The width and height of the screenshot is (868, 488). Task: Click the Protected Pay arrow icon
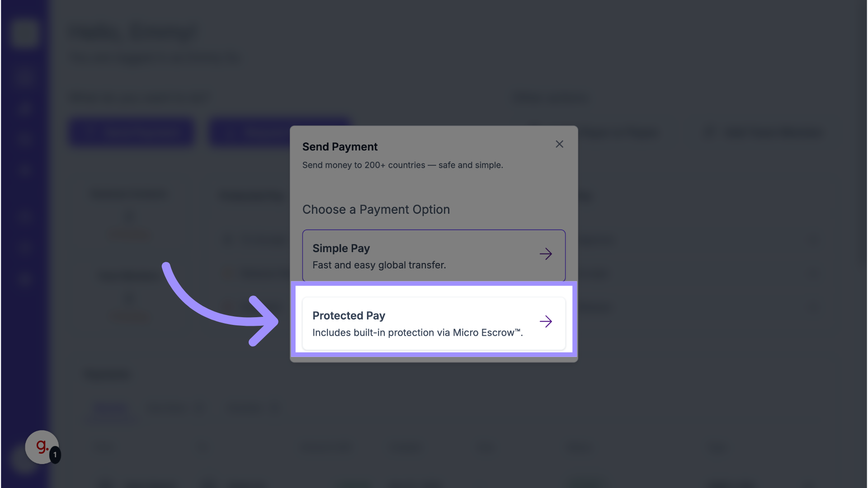[546, 322]
